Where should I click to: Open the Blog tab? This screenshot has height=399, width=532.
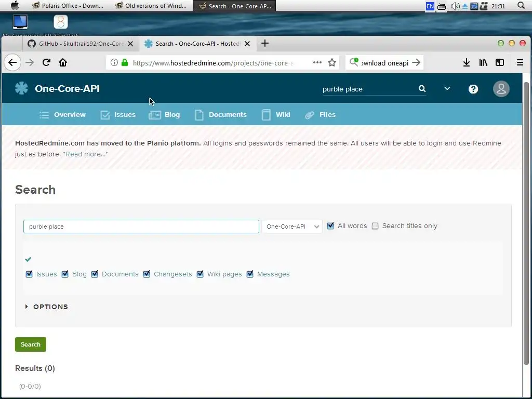[164, 115]
